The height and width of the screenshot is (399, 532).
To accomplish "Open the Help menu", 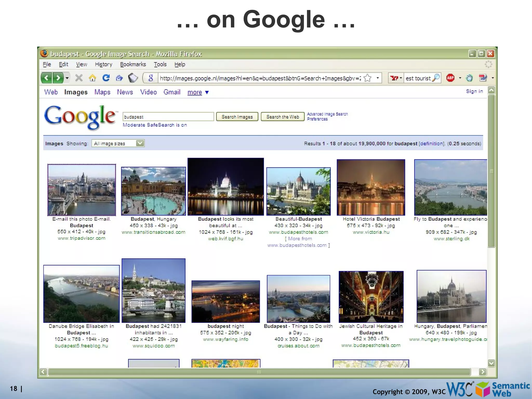I will click(x=180, y=64).
